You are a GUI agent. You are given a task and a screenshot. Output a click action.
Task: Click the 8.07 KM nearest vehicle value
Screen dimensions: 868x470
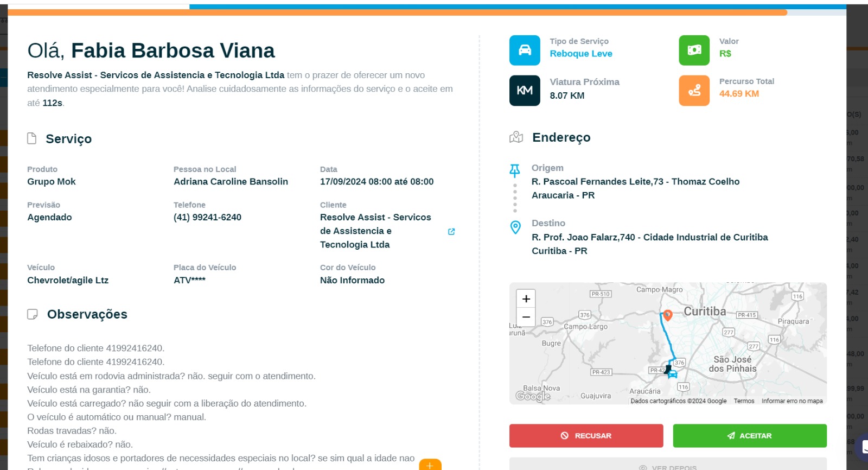point(567,96)
